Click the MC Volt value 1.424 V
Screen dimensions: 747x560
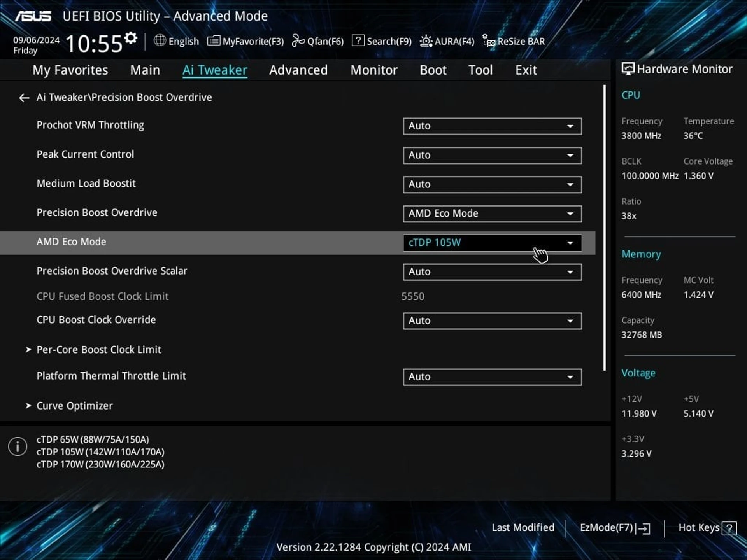coord(699,295)
